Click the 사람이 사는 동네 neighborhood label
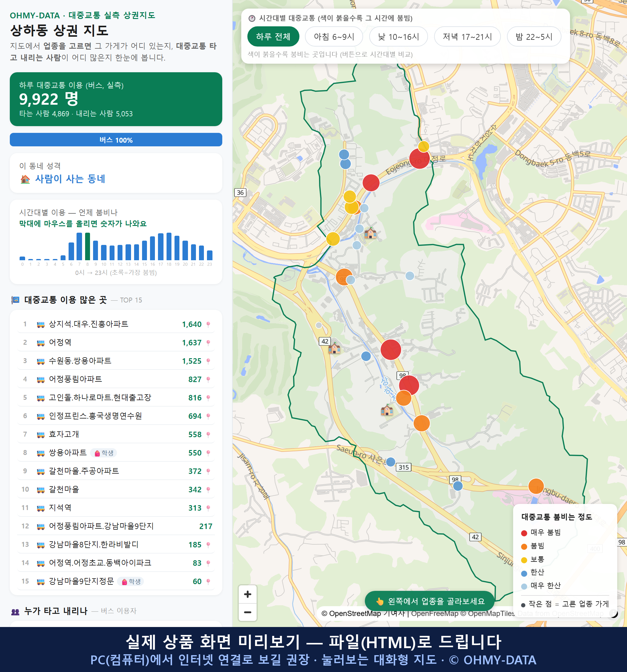627x672 pixels. [70, 179]
